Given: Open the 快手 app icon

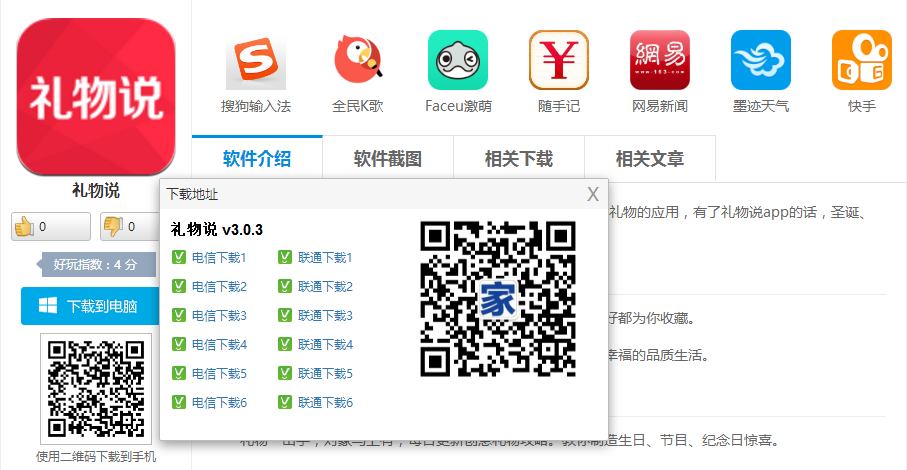Looking at the screenshot, I should point(862,60).
